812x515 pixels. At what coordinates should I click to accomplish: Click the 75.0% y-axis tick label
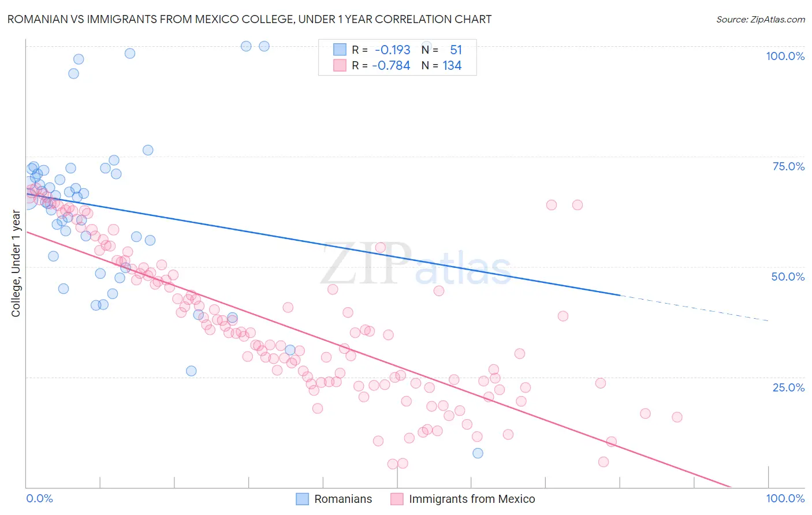coord(788,166)
